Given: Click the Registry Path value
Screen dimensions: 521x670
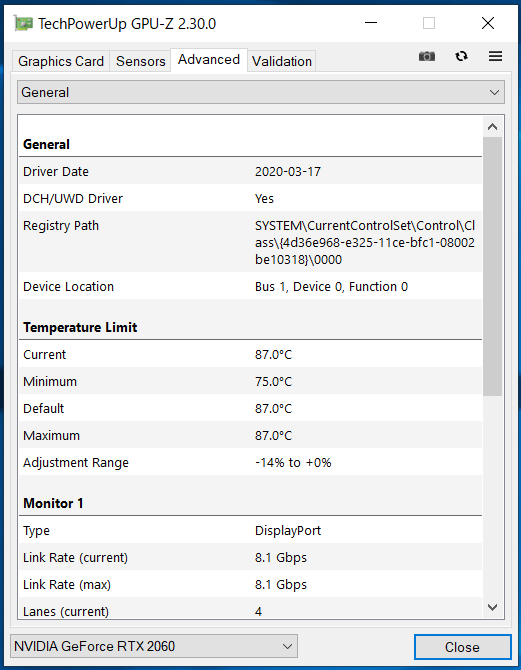Looking at the screenshot, I should point(365,243).
